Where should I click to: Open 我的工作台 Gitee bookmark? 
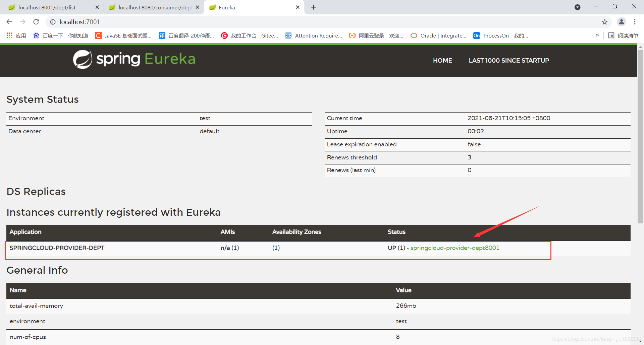pos(250,36)
